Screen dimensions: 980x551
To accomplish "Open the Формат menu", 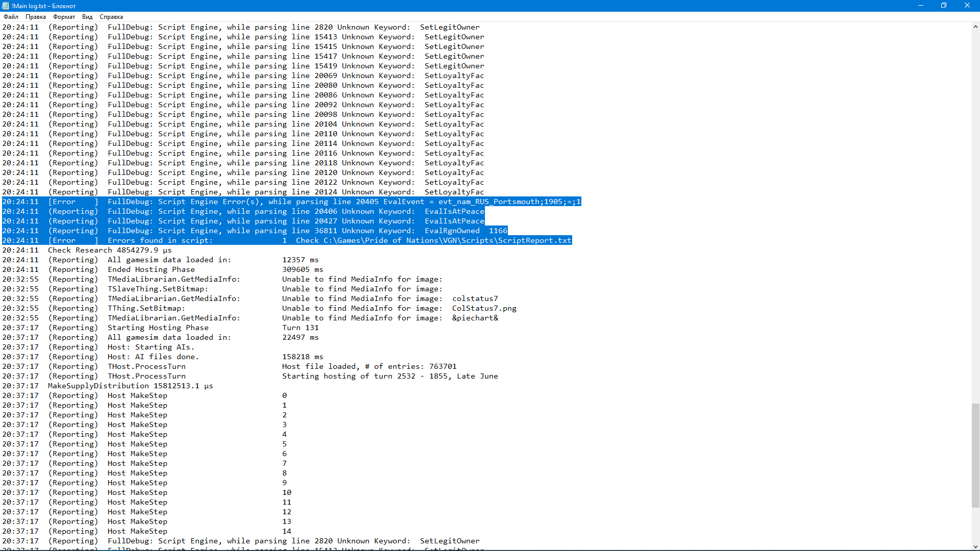I will [64, 17].
